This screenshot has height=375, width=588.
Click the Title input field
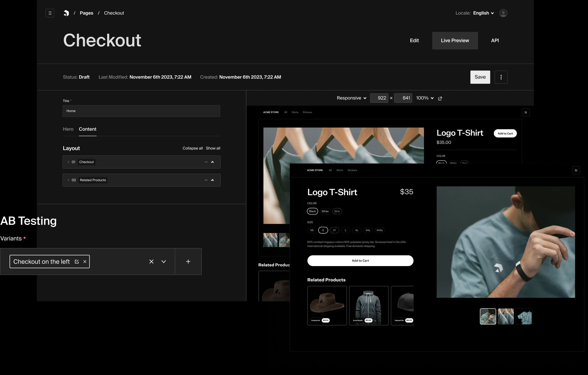click(x=141, y=111)
